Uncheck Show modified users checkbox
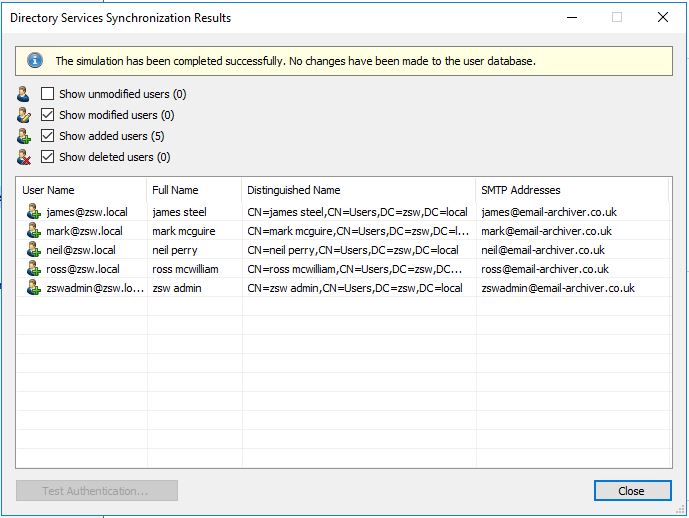 tap(47, 115)
